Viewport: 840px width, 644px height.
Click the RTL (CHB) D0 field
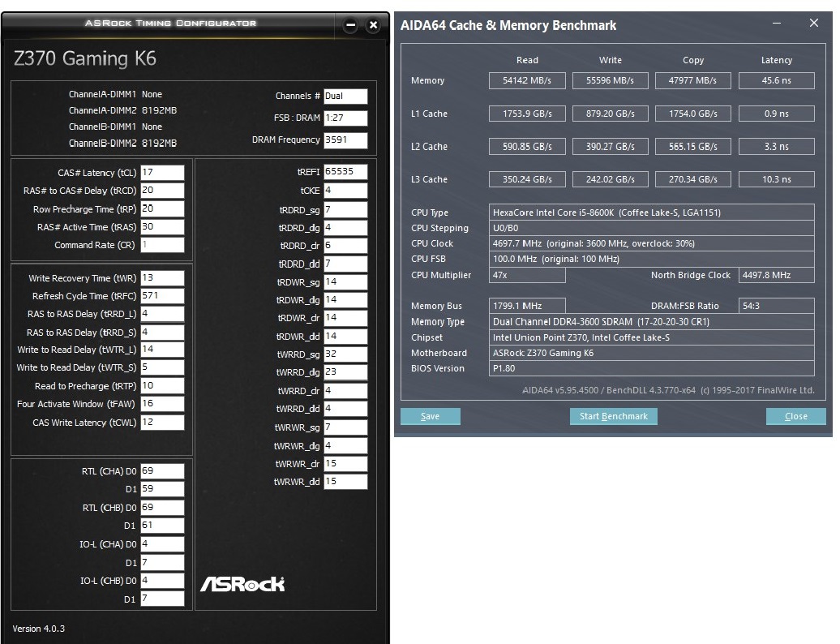(162, 508)
